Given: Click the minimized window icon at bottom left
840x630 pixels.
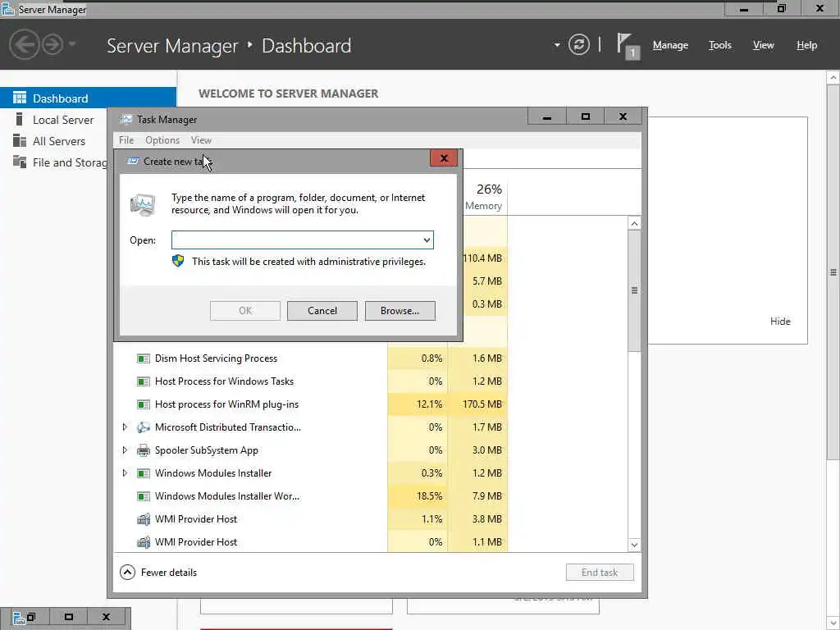Looking at the screenshot, I should [19, 618].
